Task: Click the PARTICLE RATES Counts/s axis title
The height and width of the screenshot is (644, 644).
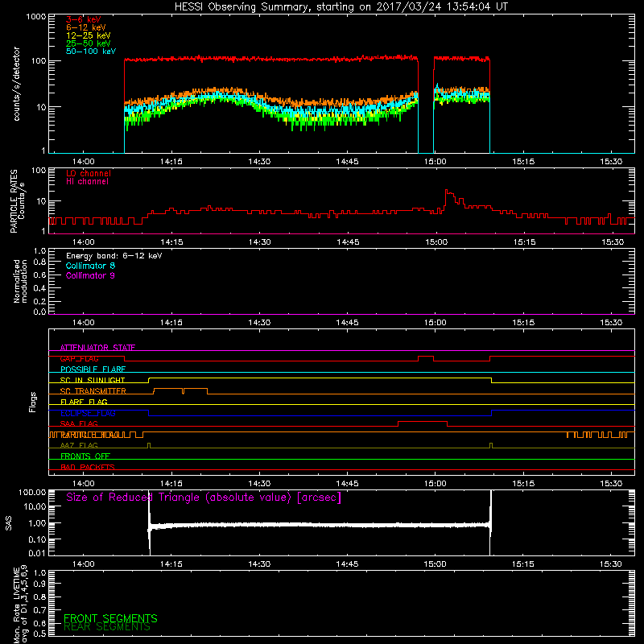Action: 17,201
